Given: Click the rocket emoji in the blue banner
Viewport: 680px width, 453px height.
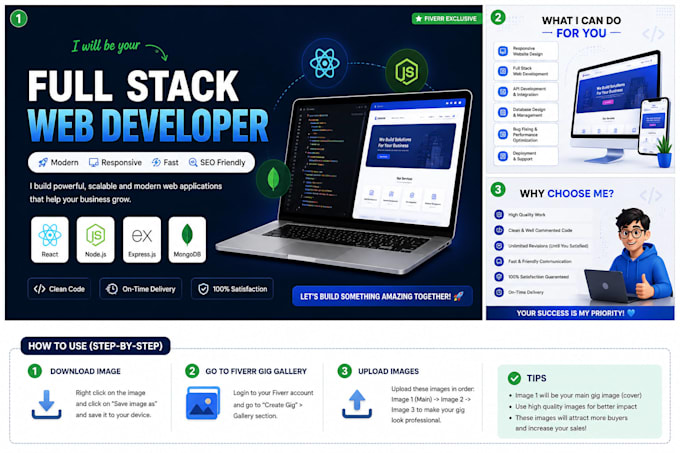Looking at the screenshot, I should tap(458, 296).
